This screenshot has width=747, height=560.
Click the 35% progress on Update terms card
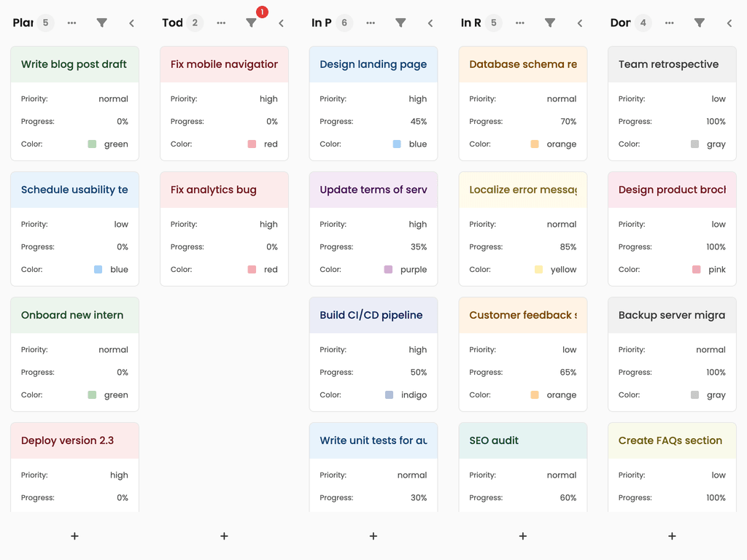(x=419, y=246)
